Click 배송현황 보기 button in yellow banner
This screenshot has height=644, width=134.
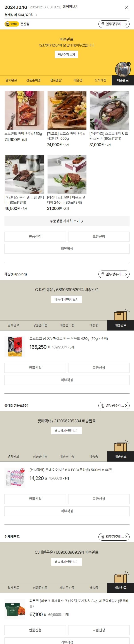[x=66, y=54]
